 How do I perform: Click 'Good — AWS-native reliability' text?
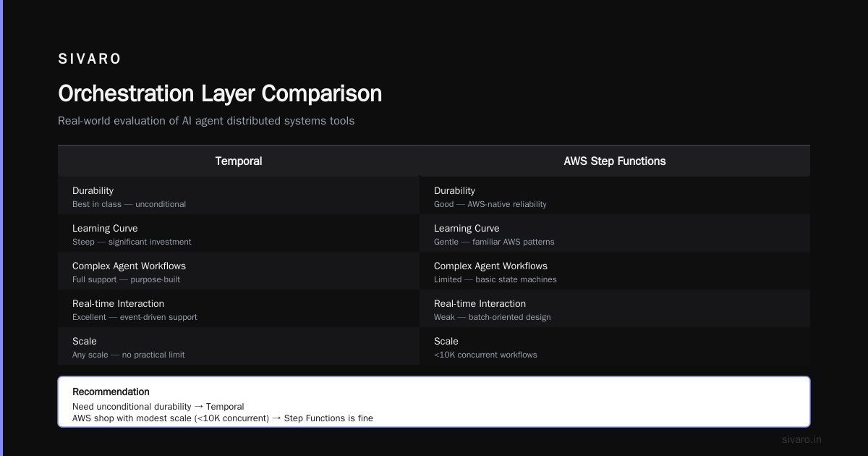point(490,204)
